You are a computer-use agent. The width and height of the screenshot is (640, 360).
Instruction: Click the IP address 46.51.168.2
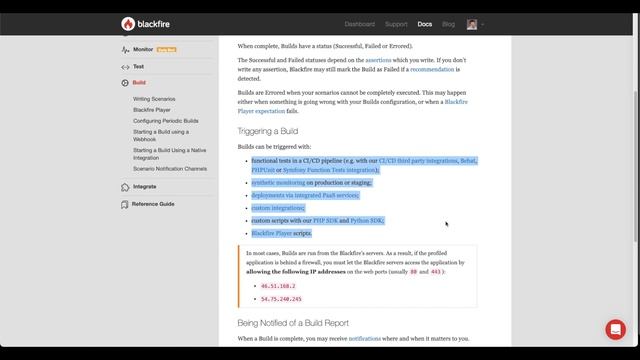coord(278,286)
